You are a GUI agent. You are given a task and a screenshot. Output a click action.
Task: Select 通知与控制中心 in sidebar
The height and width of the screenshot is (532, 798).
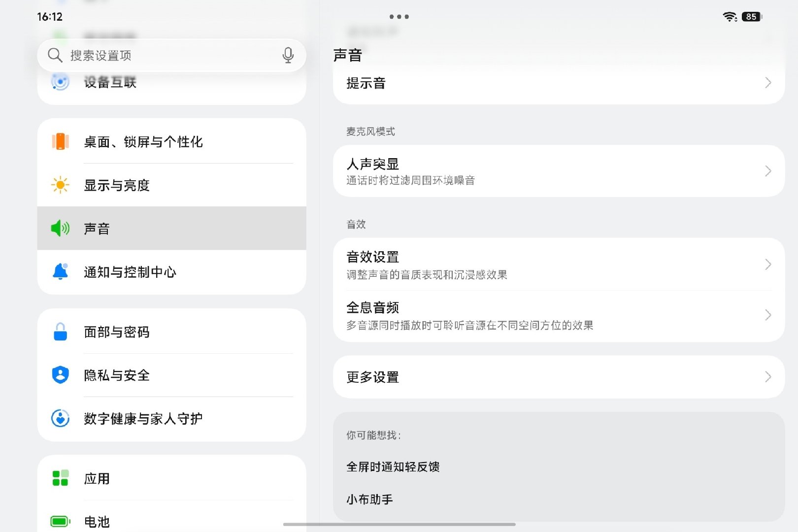171,271
